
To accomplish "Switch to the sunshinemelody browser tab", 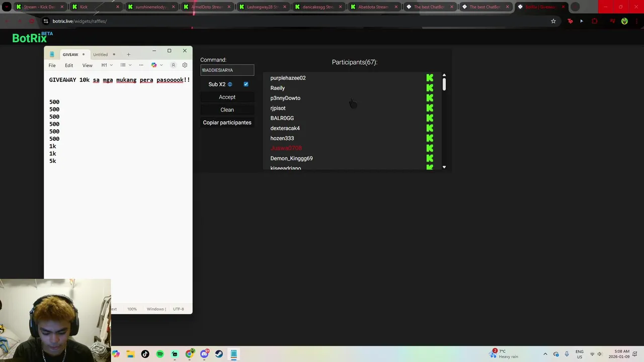I will (150, 7).
